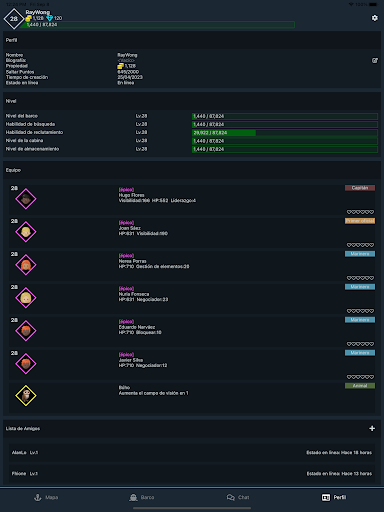Viewport: 384px width, 512px height.
Task: Tap Marinero badge for Nerea Porras
Action: [360, 254]
